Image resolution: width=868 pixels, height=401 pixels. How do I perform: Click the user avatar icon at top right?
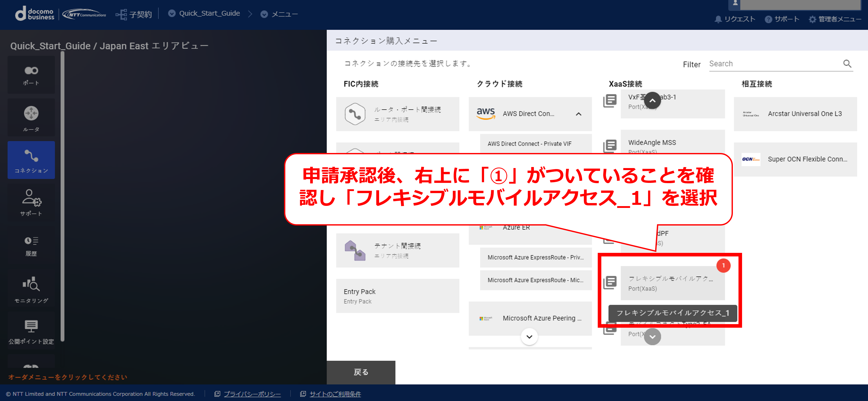click(735, 3)
